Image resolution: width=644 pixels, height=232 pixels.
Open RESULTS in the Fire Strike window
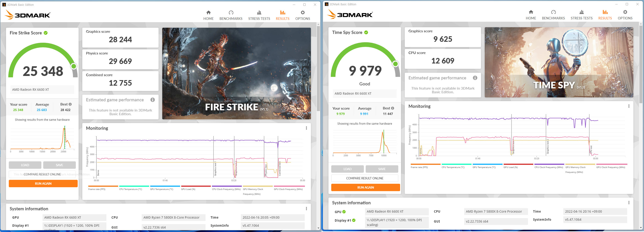(282, 15)
